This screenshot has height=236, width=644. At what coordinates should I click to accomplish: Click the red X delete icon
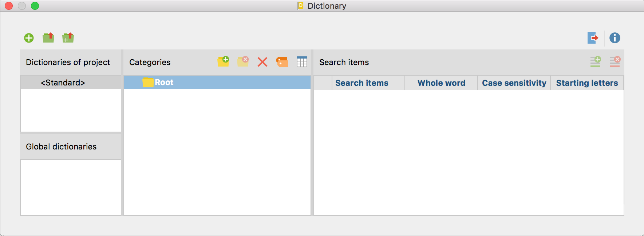click(262, 62)
